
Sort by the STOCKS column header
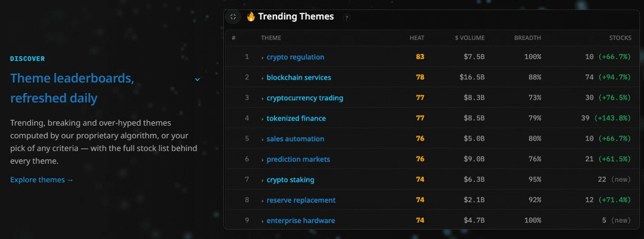(620, 38)
